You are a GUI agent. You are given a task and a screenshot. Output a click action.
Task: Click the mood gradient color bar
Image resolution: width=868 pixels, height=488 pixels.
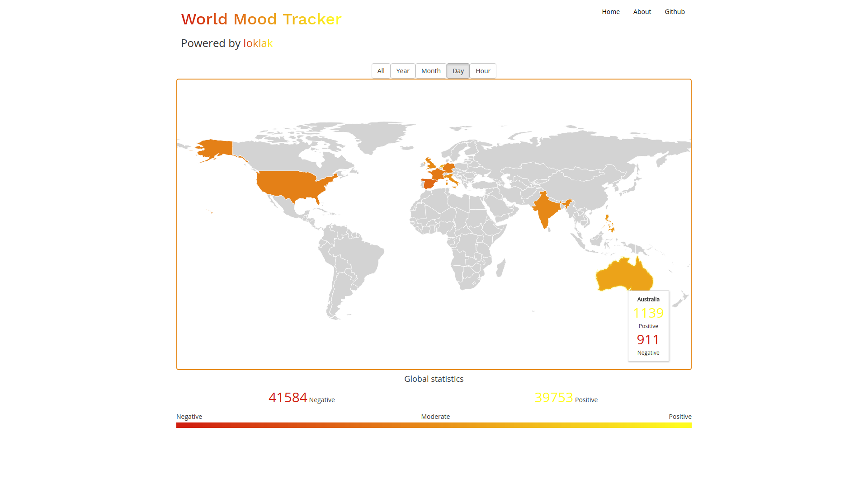[434, 425]
